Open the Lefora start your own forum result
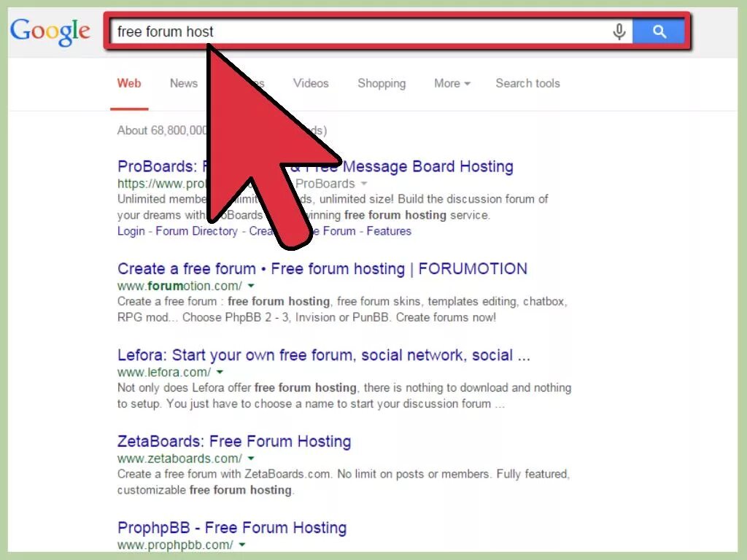747x560 pixels. (323, 355)
